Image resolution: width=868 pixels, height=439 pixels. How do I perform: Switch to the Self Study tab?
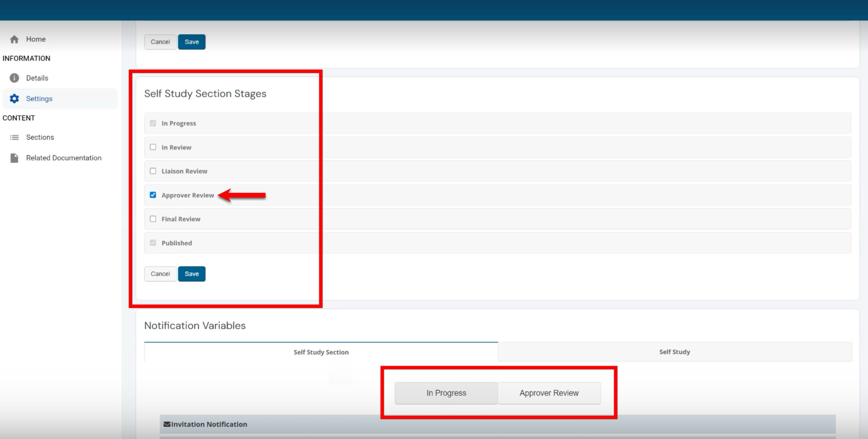(x=674, y=352)
